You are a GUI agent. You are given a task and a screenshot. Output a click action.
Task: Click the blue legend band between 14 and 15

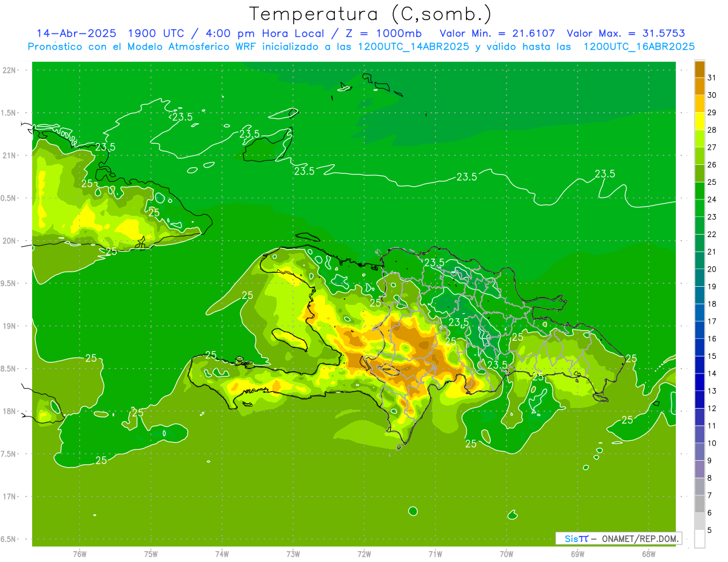coord(699,364)
